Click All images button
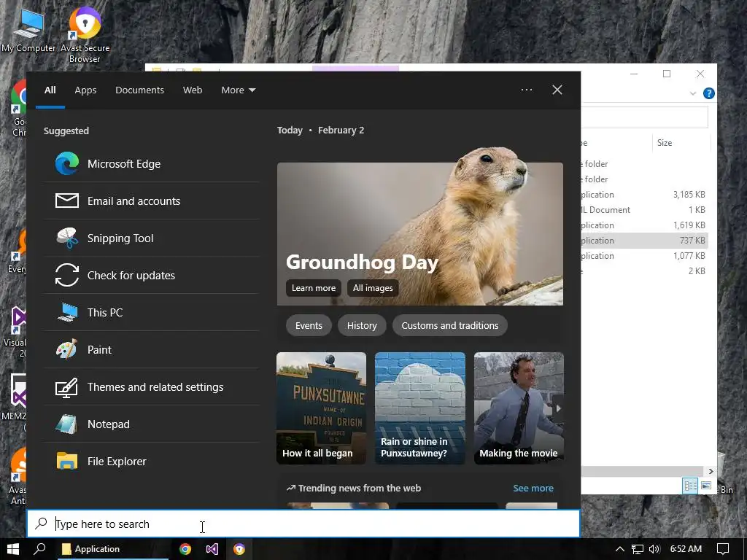The image size is (747, 560). coord(373,287)
